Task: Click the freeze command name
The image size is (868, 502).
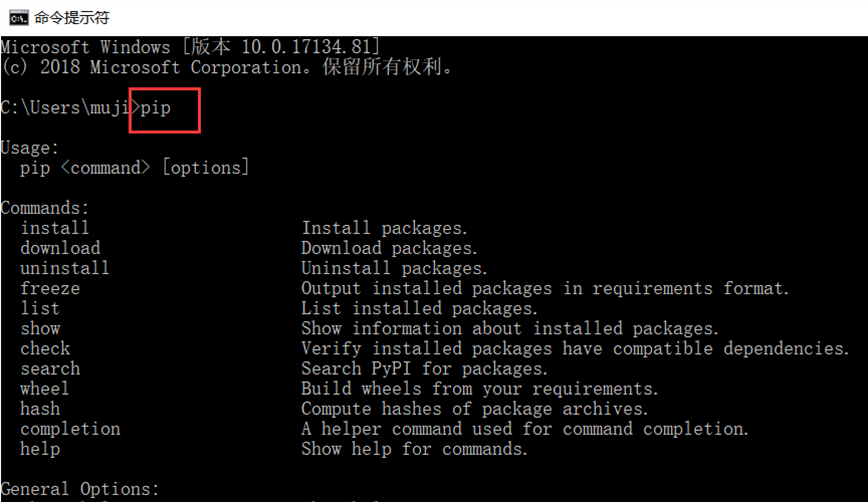Action: [50, 288]
